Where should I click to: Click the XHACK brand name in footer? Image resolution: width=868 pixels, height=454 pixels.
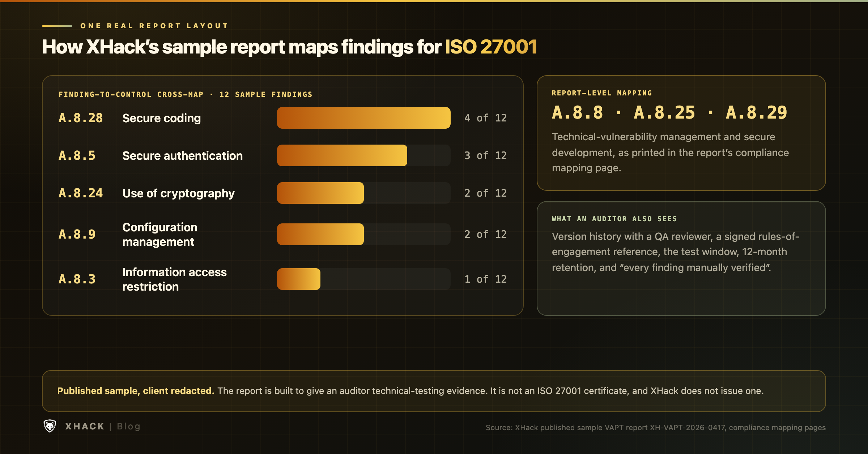click(85, 427)
